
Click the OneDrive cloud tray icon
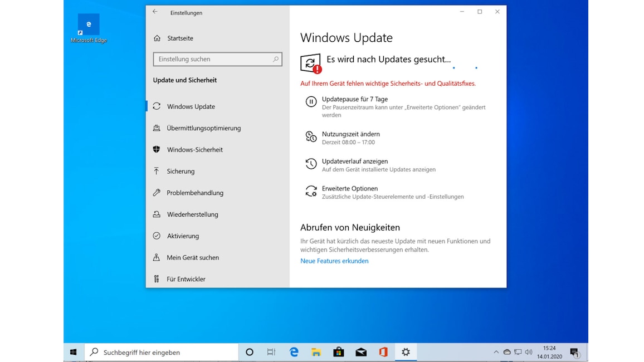507,352
